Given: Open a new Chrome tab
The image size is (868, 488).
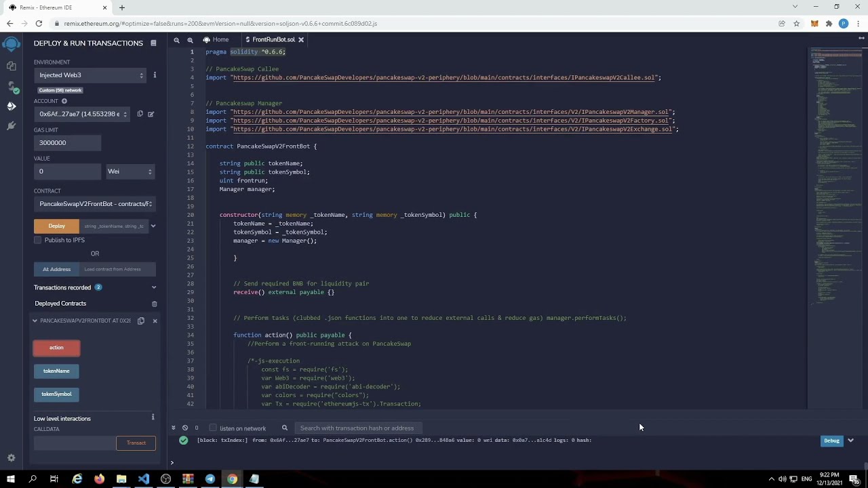Looking at the screenshot, I should pyautogui.click(x=122, y=7).
